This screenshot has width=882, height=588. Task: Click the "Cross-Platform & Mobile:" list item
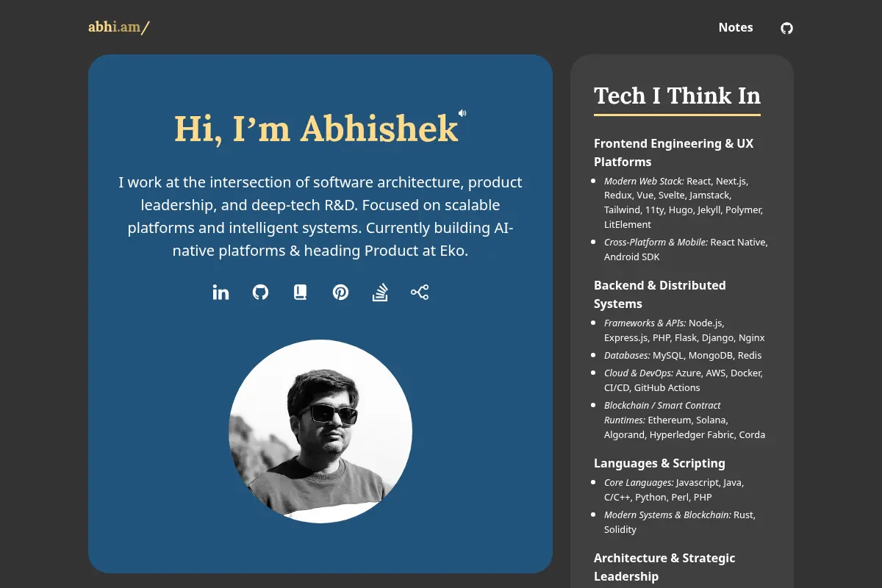[686, 249]
